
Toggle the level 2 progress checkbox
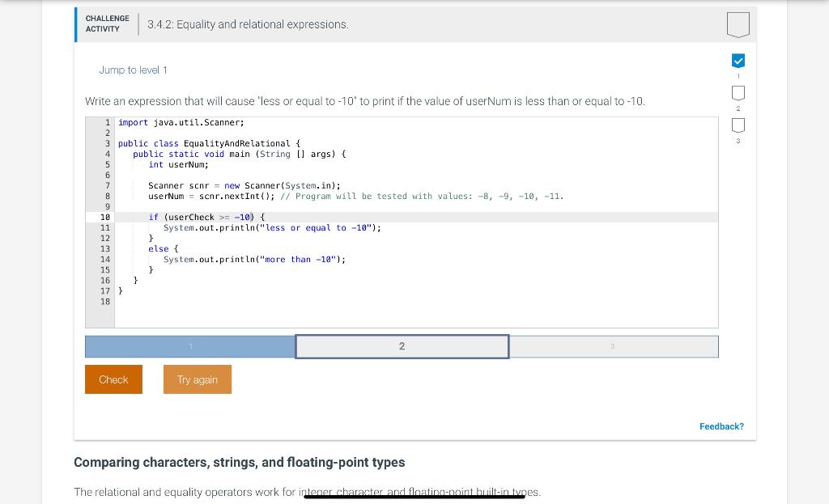point(738,92)
